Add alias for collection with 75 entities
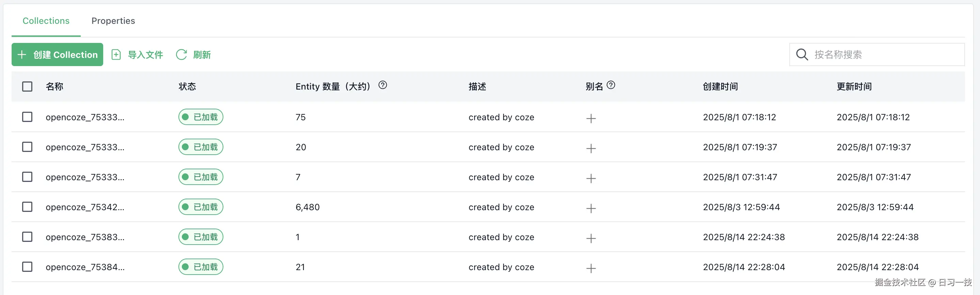This screenshot has width=980, height=295. (591, 119)
